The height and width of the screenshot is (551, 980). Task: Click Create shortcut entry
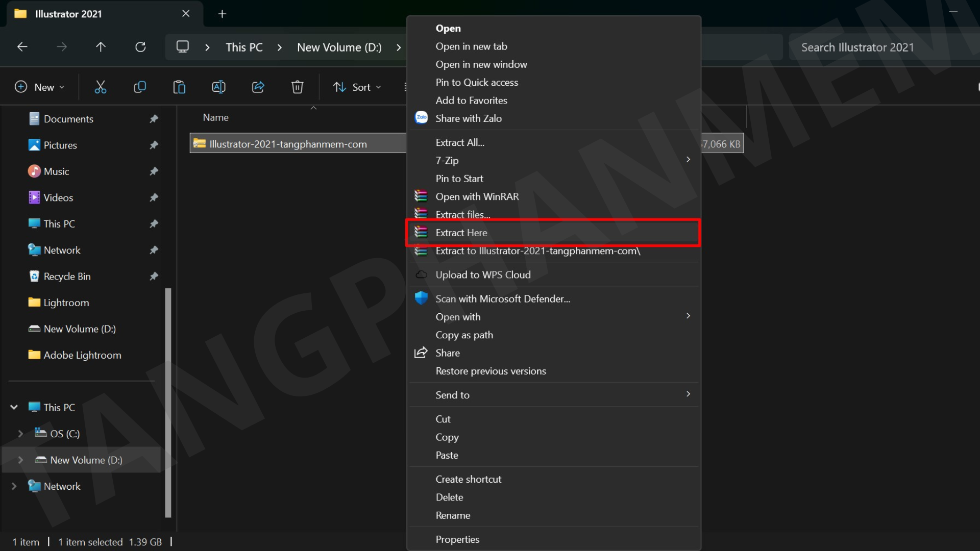pos(553,479)
